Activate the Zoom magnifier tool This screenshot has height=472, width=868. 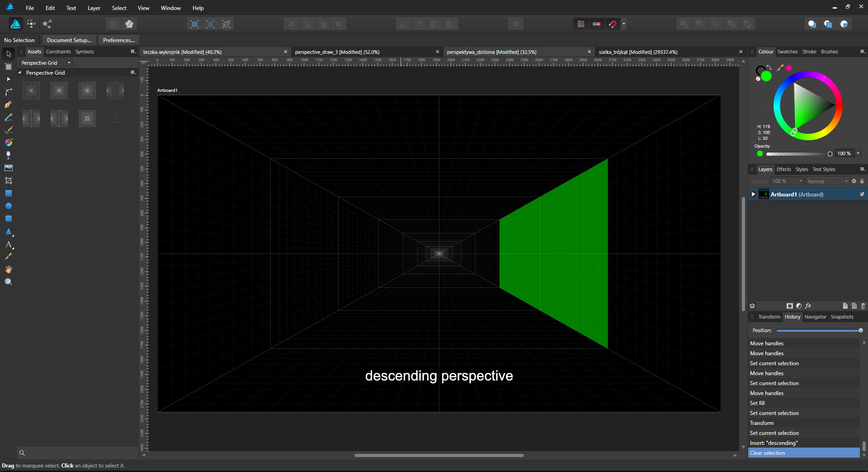pyautogui.click(x=8, y=282)
